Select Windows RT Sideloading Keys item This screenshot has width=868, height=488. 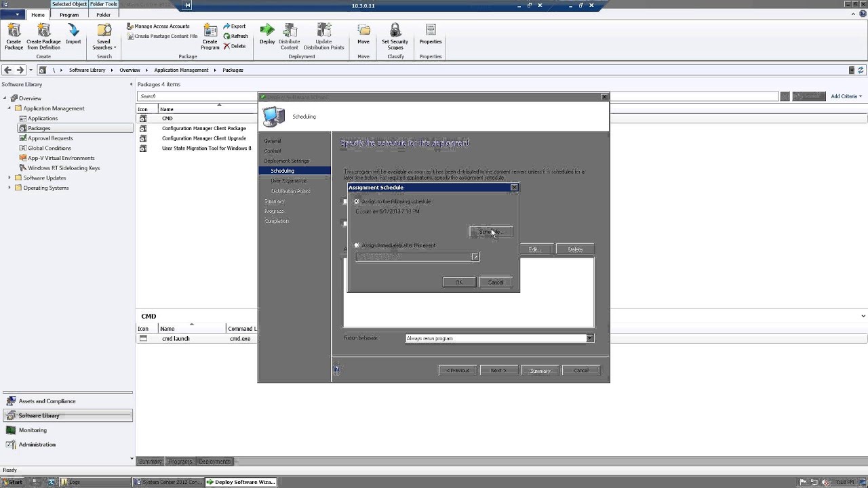[64, 168]
